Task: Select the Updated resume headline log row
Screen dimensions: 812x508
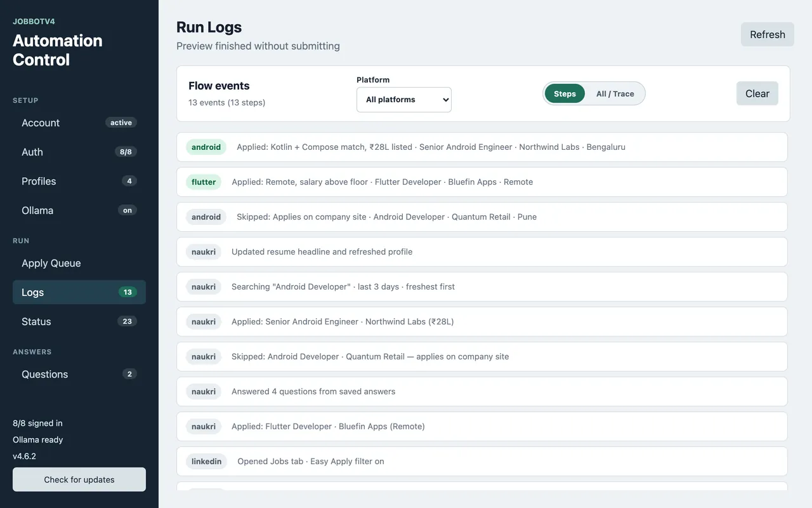Action: point(482,251)
